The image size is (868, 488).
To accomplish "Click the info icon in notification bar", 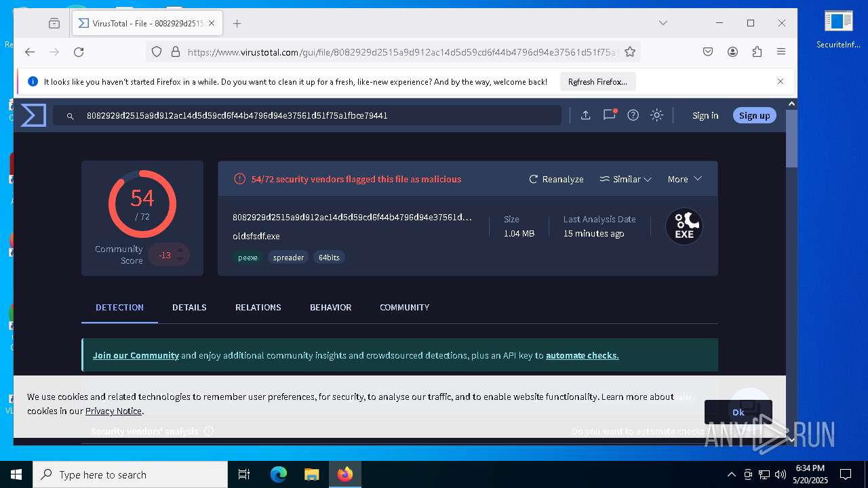I will click(33, 81).
